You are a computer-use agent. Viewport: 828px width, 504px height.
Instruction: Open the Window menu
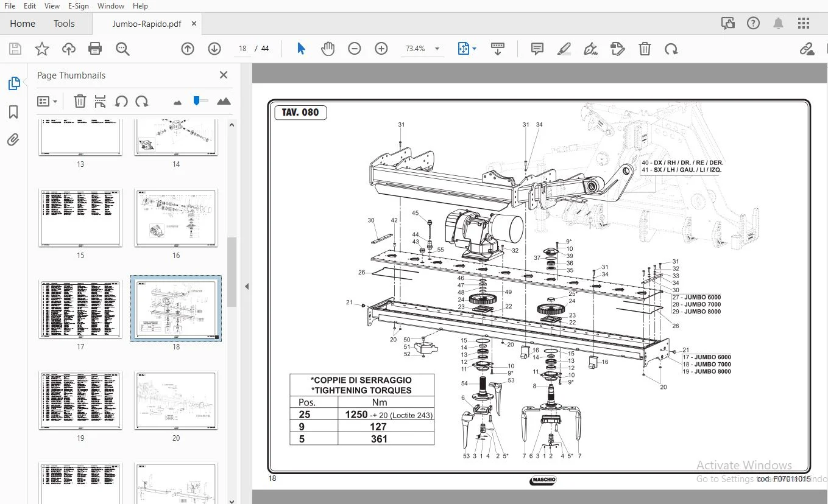coord(111,6)
